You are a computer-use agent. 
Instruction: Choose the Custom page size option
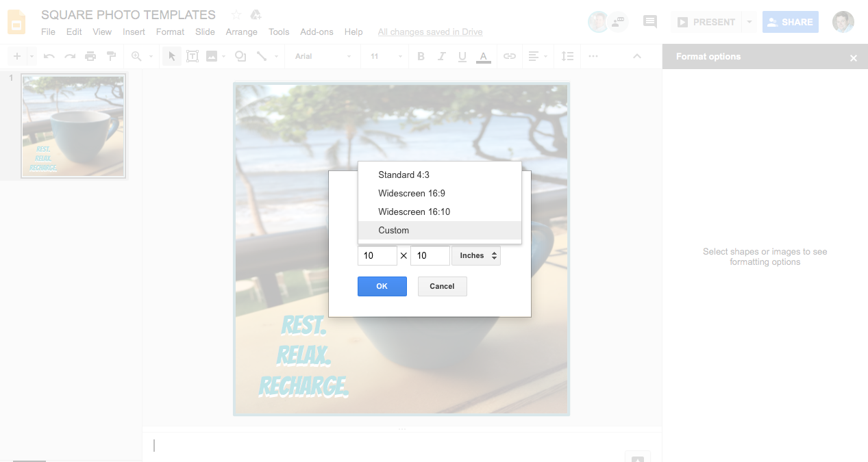[440, 231]
